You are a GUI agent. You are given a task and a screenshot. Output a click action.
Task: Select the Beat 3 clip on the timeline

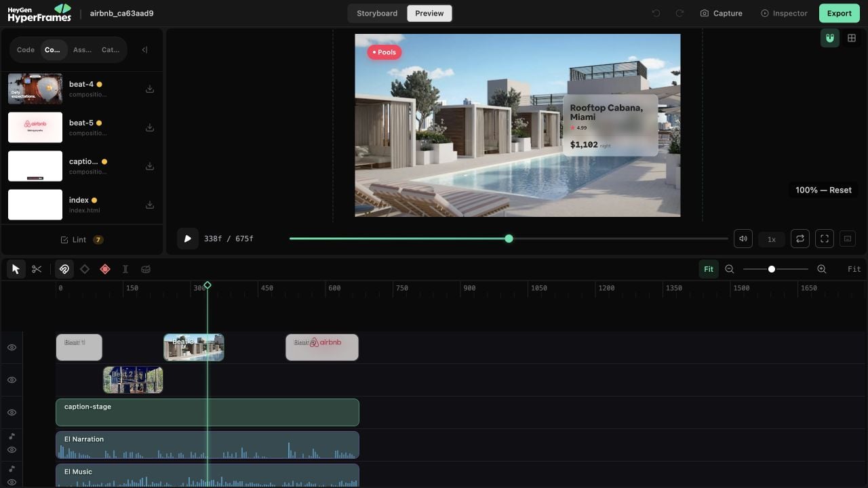click(194, 347)
